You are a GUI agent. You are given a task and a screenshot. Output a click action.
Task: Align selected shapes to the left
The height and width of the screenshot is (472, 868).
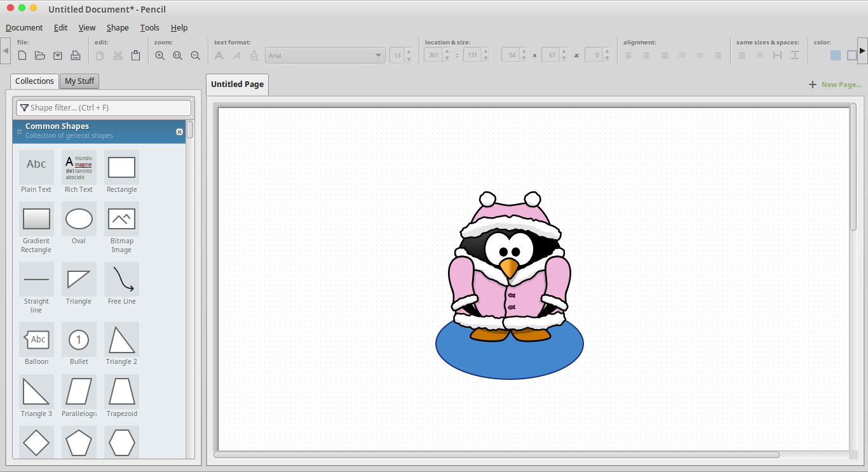click(x=628, y=56)
